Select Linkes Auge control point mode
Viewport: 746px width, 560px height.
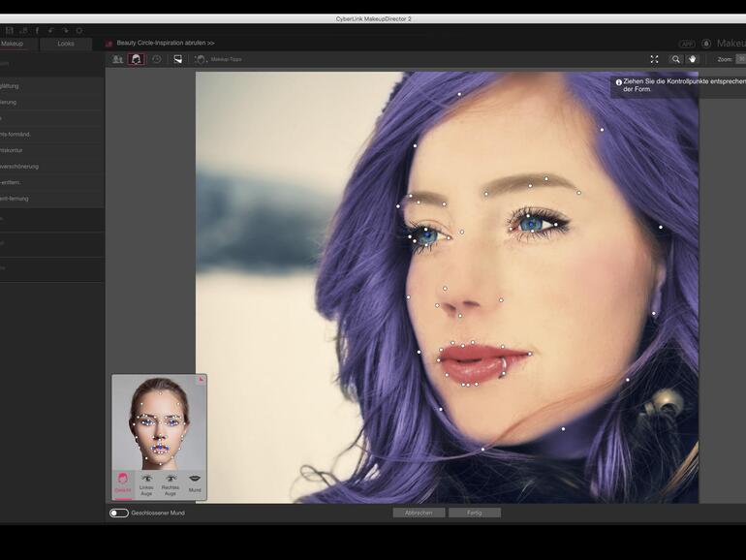pyautogui.click(x=147, y=482)
